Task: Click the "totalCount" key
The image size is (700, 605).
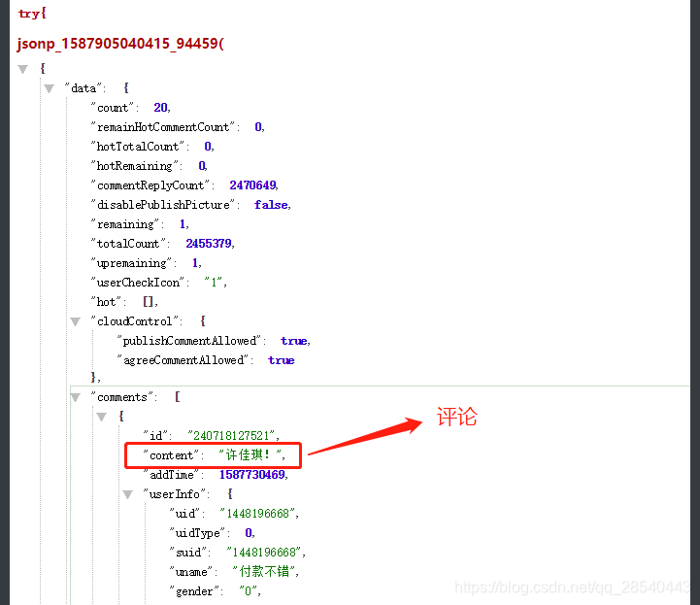Action: (128, 244)
